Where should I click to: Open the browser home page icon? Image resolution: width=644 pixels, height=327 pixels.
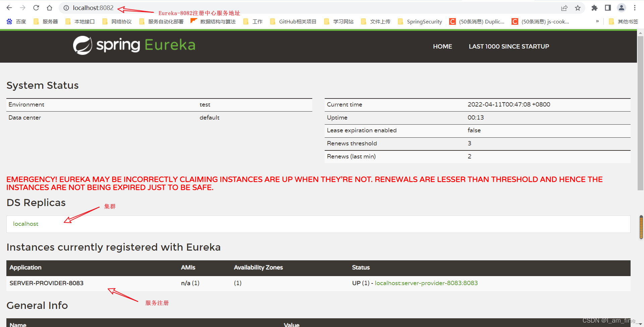pos(49,8)
